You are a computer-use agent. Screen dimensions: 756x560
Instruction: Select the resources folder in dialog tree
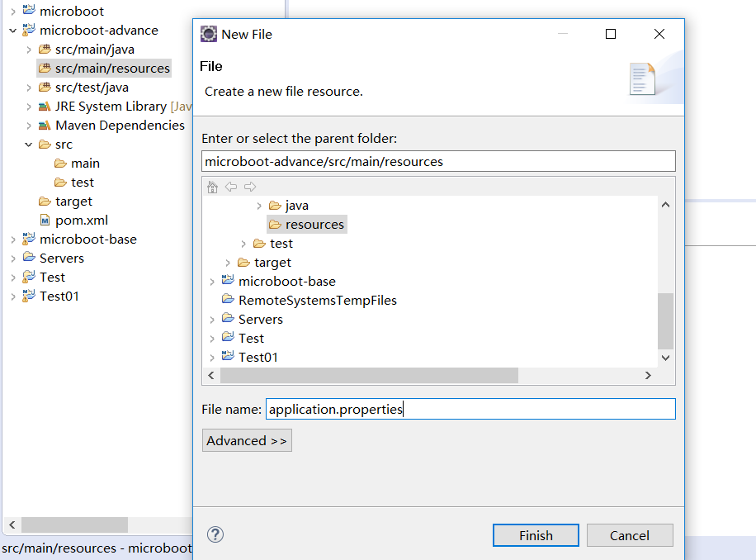pyautogui.click(x=307, y=225)
